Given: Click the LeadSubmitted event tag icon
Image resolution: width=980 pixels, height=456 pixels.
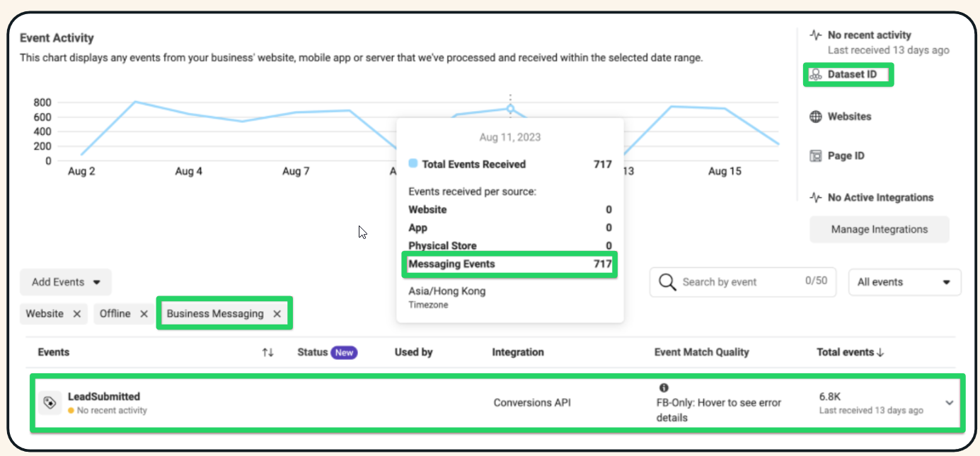Looking at the screenshot, I should [50, 402].
